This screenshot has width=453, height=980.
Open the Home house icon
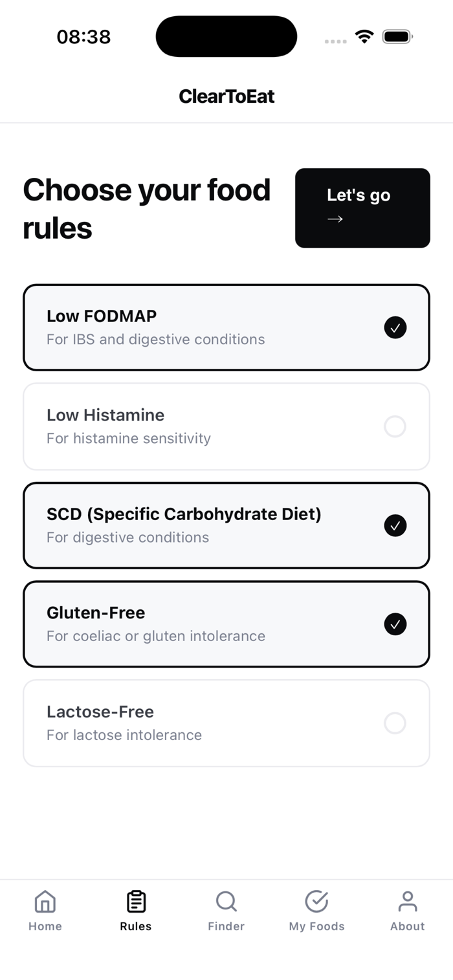pyautogui.click(x=45, y=900)
